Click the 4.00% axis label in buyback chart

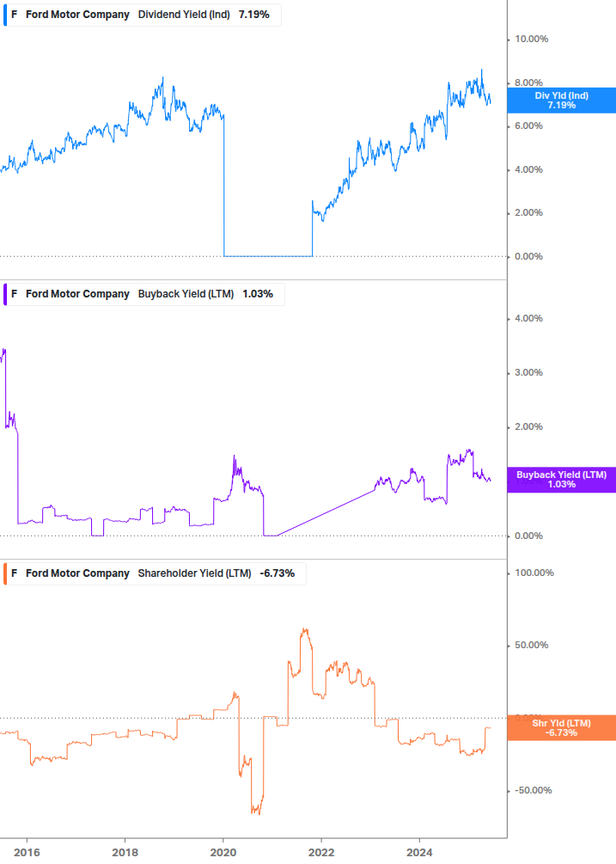tap(528, 318)
